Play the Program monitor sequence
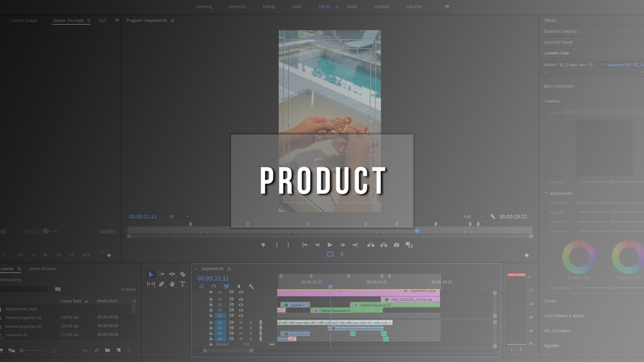The image size is (644, 362). (x=330, y=245)
